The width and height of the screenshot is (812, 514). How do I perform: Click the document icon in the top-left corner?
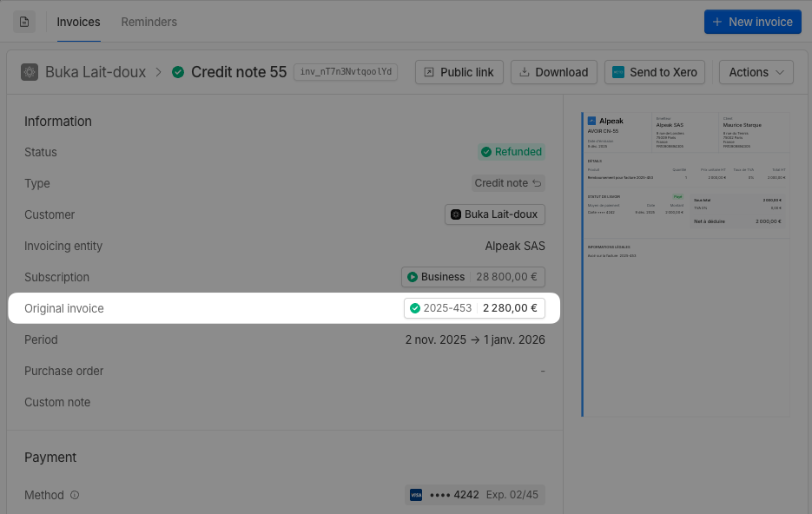coord(23,22)
